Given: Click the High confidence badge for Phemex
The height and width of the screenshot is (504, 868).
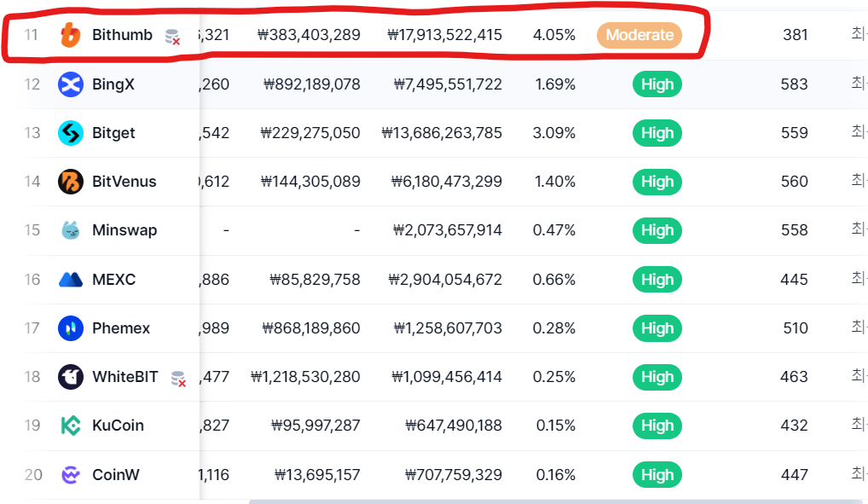Looking at the screenshot, I should pos(657,328).
